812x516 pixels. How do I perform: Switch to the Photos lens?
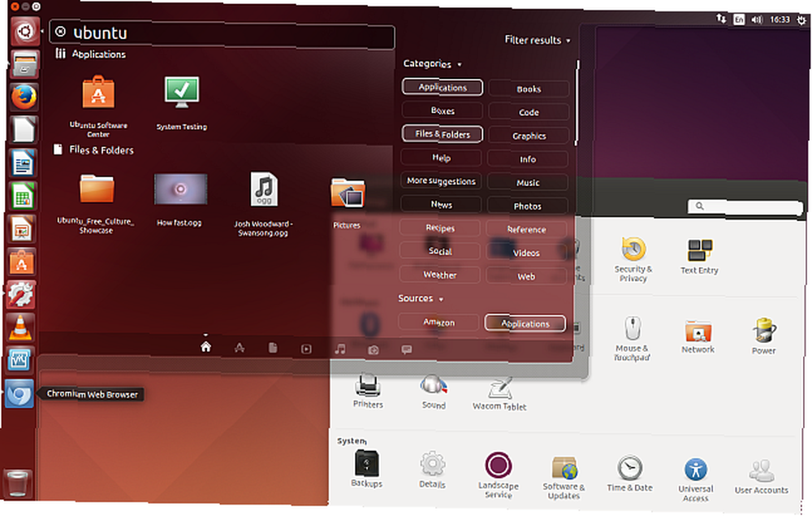point(374,350)
